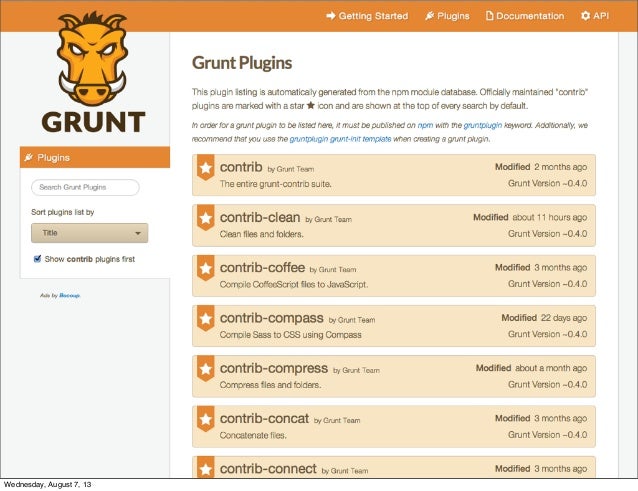The height and width of the screenshot is (491, 638).
Task: Click the Grunt Plugins heading
Action: click(242, 63)
